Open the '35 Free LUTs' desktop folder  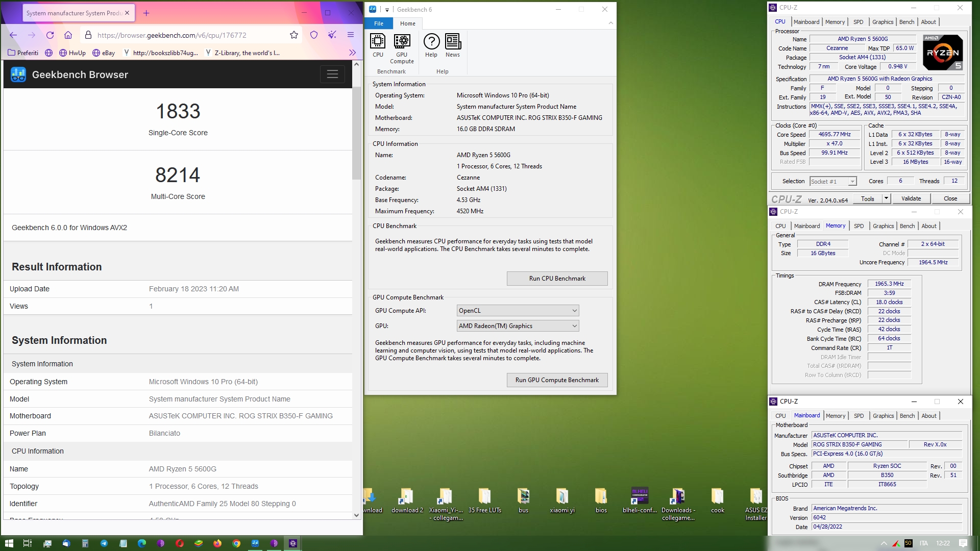click(x=484, y=500)
